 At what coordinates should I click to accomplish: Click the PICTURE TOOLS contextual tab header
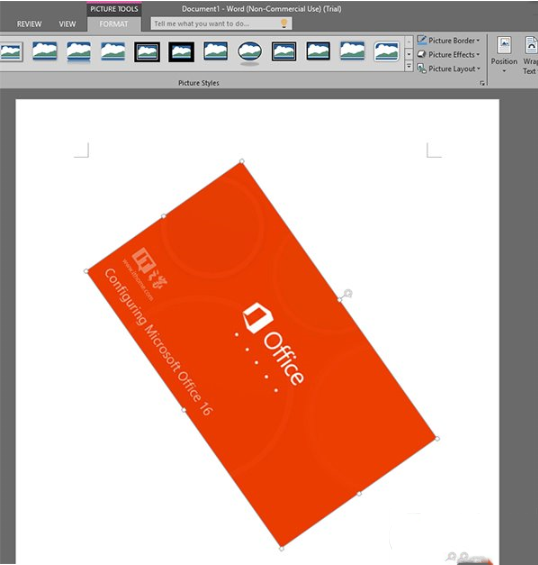click(x=114, y=9)
